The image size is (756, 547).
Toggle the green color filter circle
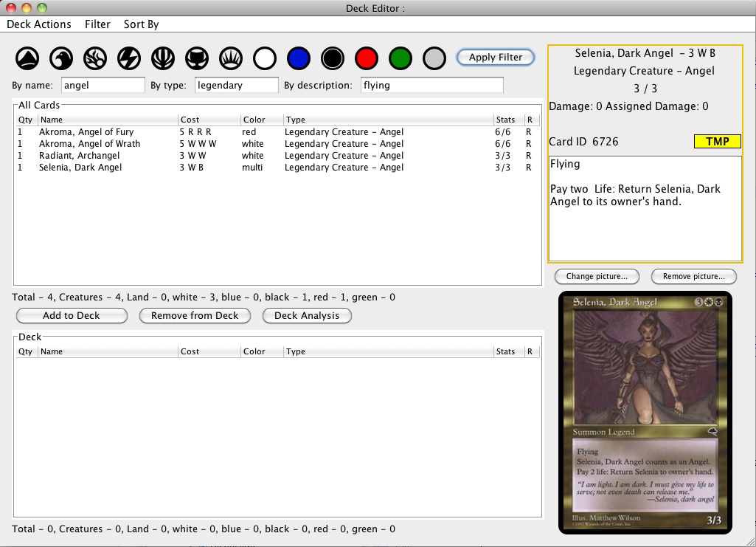400,58
